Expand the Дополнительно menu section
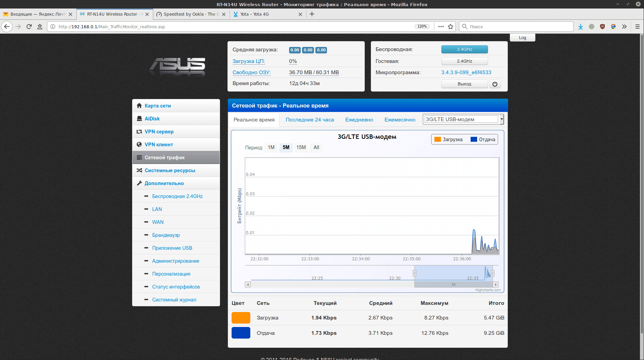Viewport: 644px width, 360px height. coord(164,183)
